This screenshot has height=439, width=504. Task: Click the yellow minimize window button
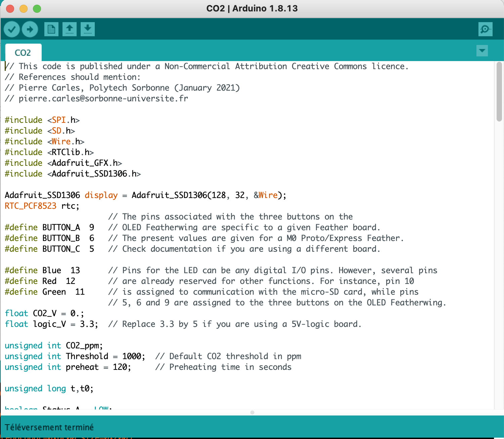[x=24, y=9]
